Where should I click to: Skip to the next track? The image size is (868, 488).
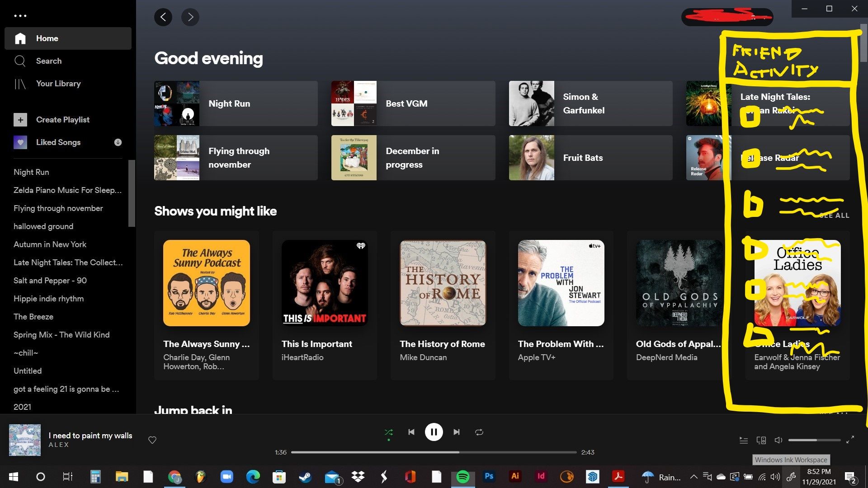(457, 432)
